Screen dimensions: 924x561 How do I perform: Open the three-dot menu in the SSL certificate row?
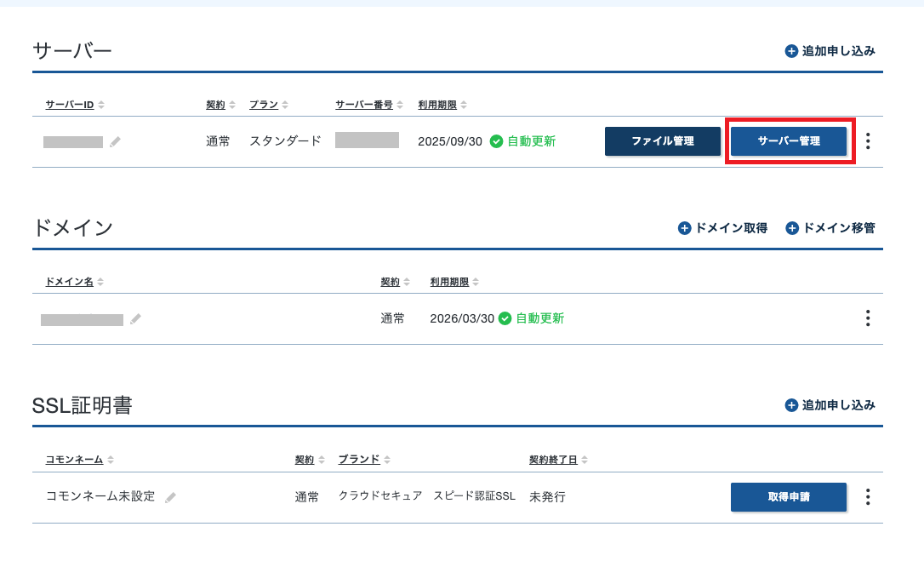pyautogui.click(x=868, y=496)
